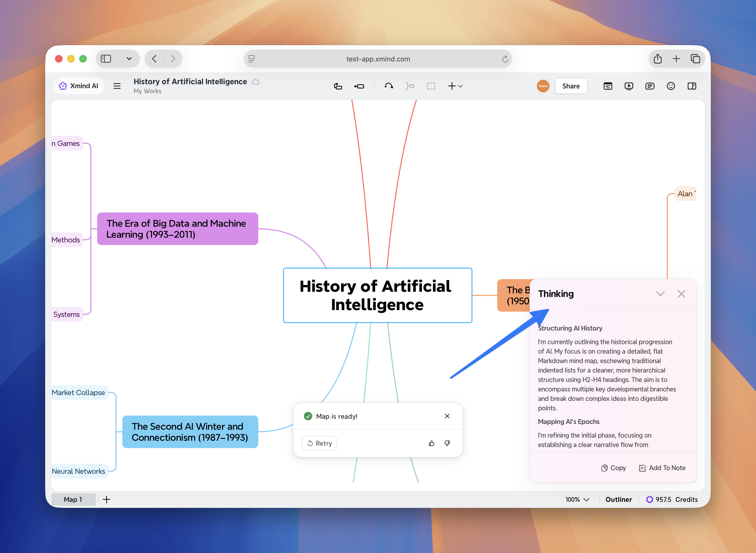This screenshot has height=553, width=756.
Task: Go back in Safari
Action: point(154,59)
